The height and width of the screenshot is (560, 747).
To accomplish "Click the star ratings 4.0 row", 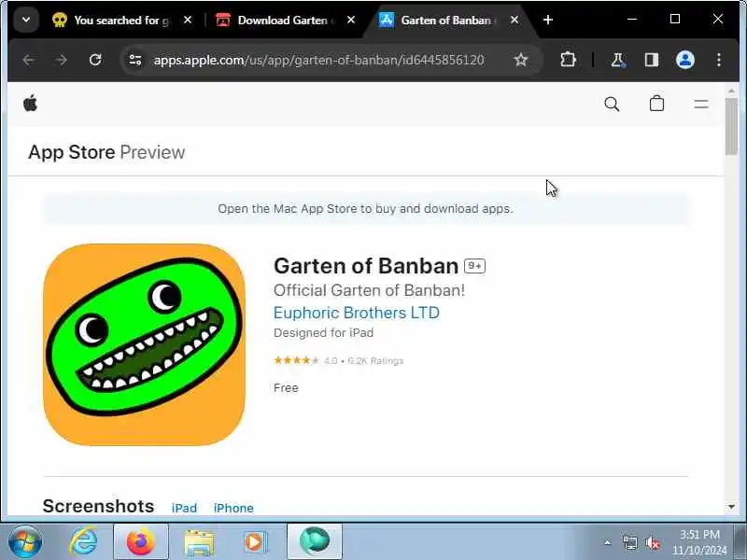I will click(x=339, y=360).
